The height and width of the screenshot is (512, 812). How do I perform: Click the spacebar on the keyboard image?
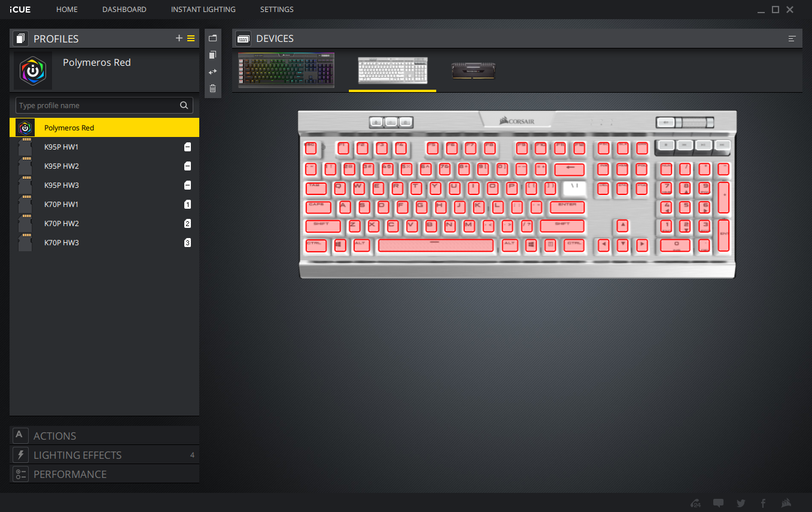click(436, 245)
